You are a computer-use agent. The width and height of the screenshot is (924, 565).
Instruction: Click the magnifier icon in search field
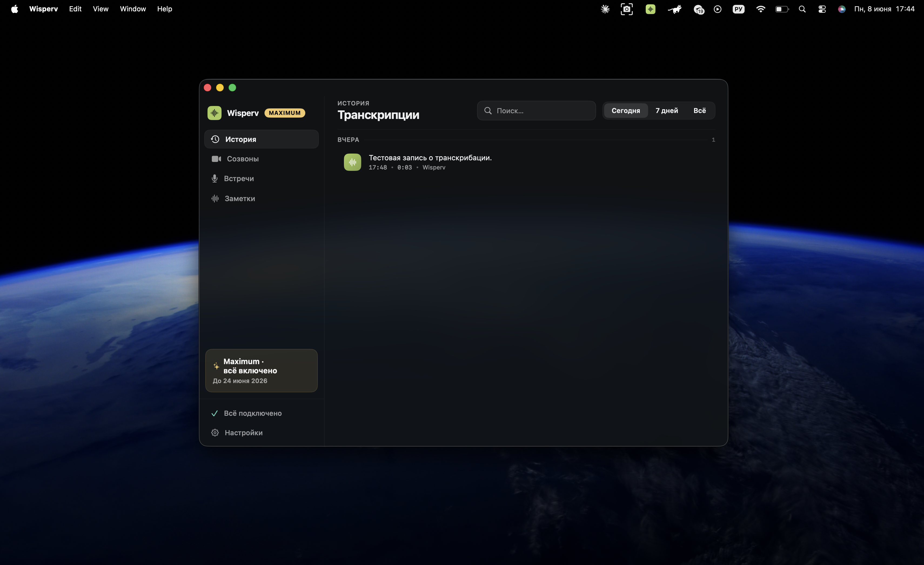(488, 111)
